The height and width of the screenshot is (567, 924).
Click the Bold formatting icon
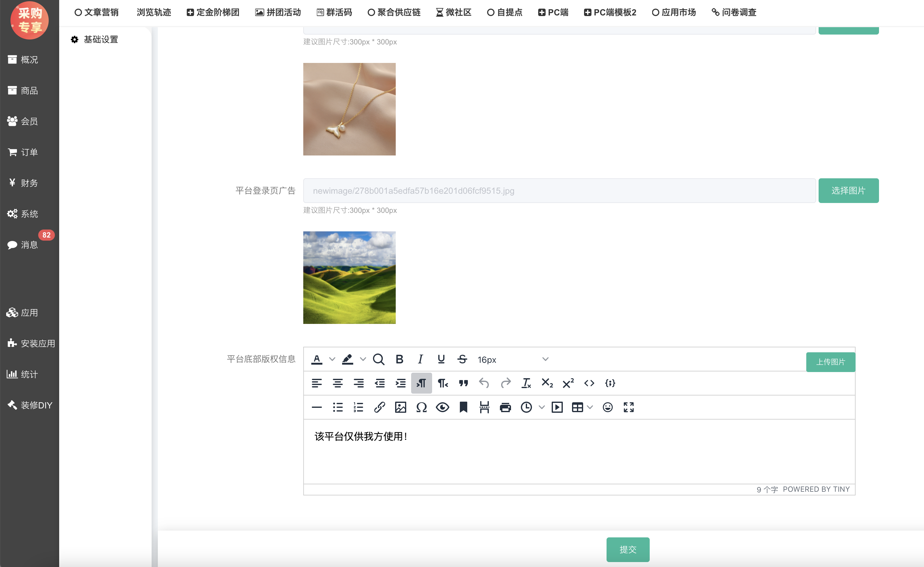[x=399, y=359]
